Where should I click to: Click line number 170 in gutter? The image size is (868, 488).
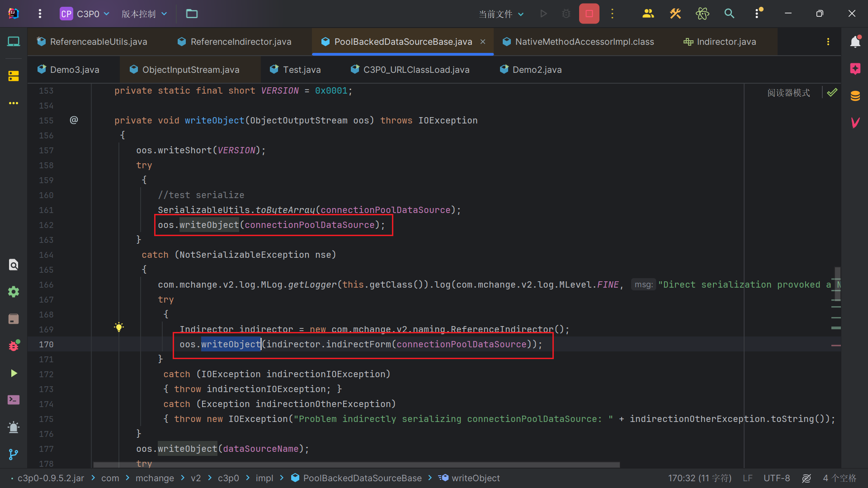coord(46,344)
